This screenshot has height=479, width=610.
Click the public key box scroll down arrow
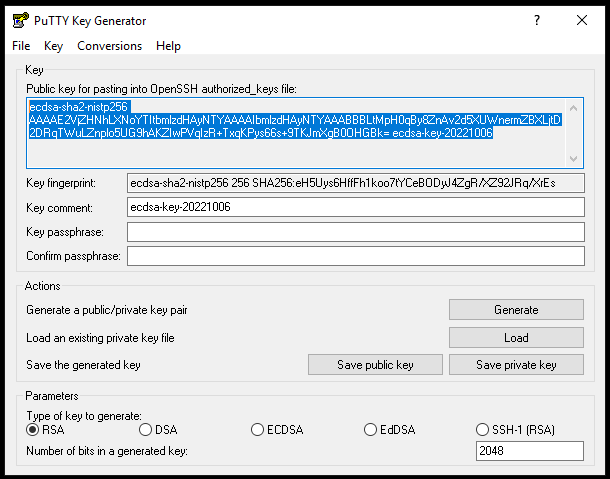[x=573, y=158]
